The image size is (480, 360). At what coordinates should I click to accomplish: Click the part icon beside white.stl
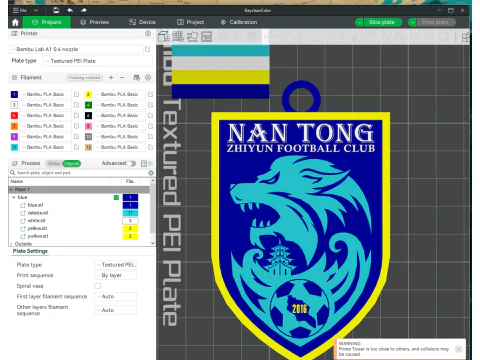click(23, 221)
